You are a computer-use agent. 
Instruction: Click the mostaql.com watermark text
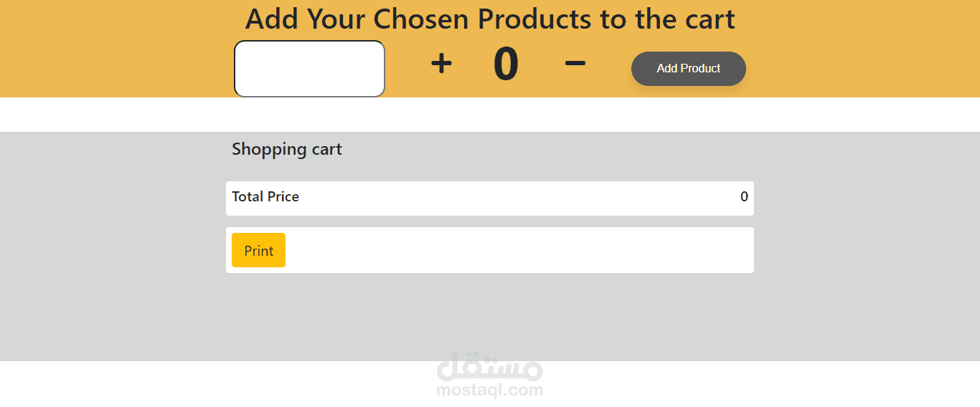490,391
